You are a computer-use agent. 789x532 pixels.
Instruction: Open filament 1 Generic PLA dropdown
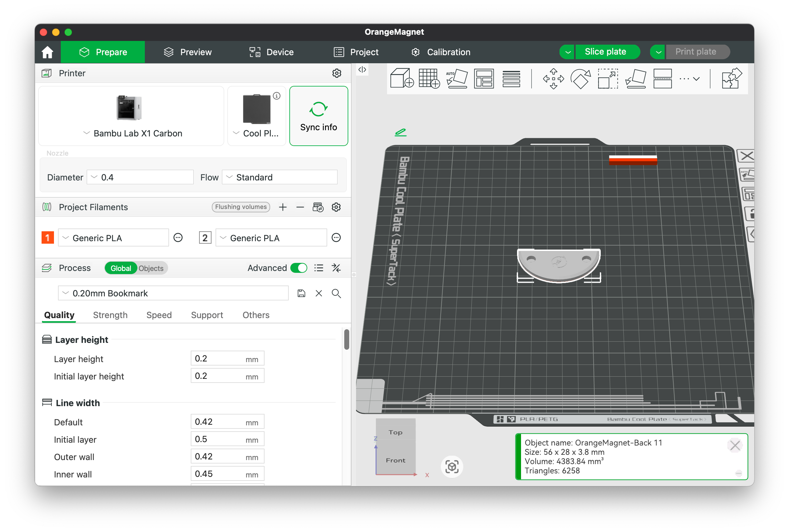[113, 238]
